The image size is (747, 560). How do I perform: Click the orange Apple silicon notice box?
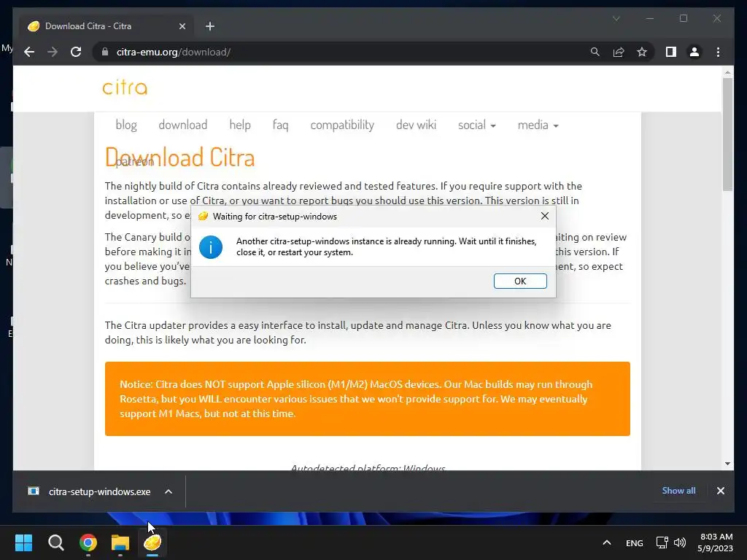click(368, 399)
